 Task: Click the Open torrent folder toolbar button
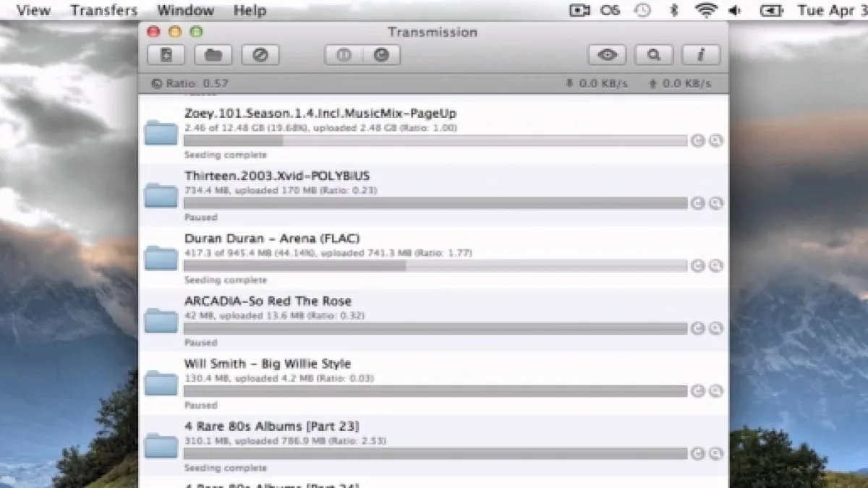[x=213, y=55]
